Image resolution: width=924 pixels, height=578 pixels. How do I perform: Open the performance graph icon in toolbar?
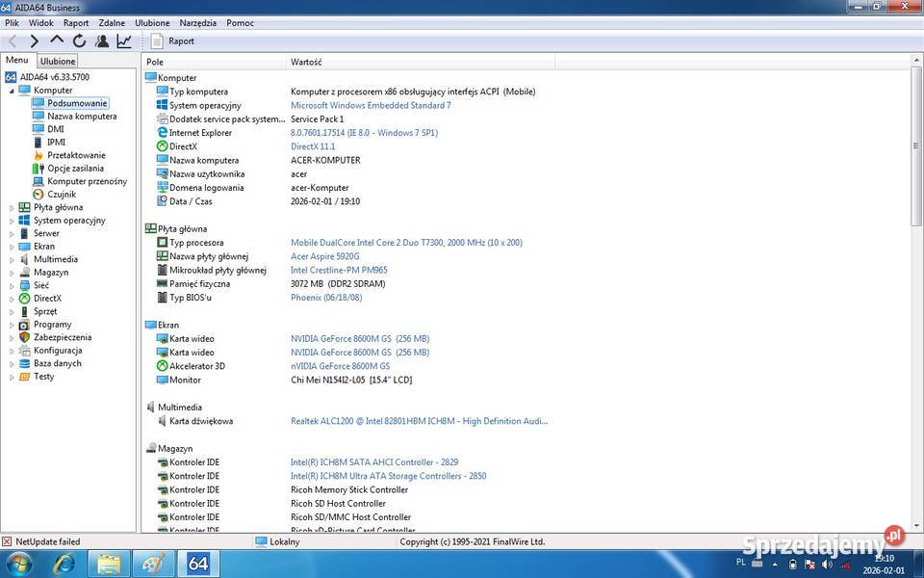click(x=124, y=40)
